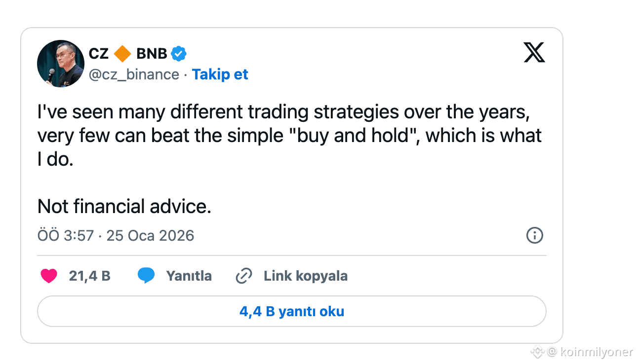637x364 pixels.
Task: Click the heart like icon
Action: 49,276
